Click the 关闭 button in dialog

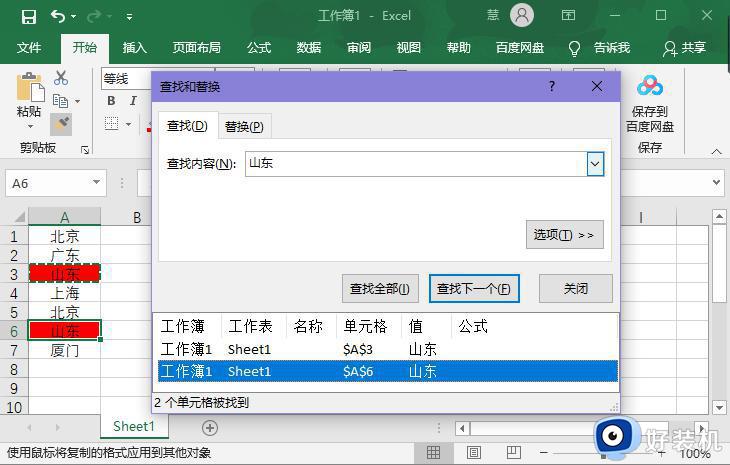[576, 289]
